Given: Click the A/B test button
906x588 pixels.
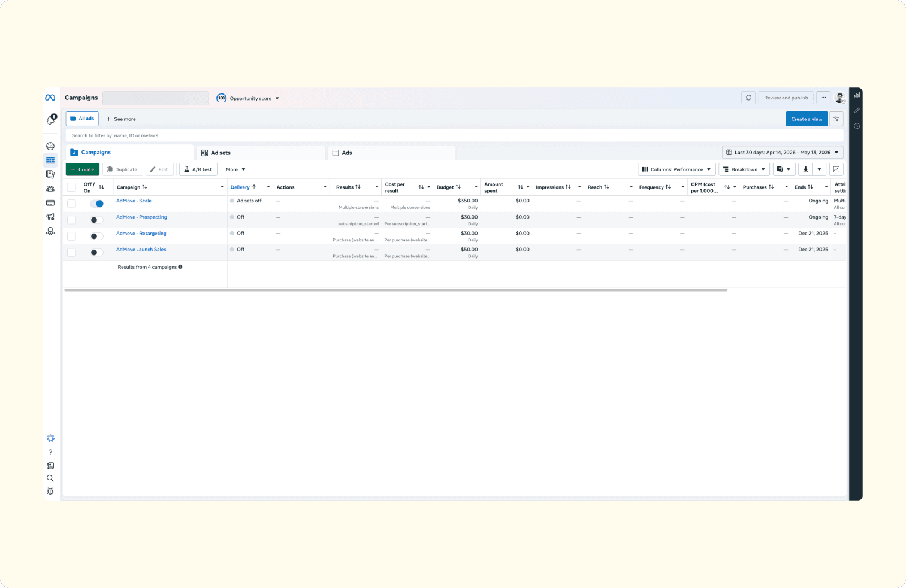Looking at the screenshot, I should click(x=198, y=169).
